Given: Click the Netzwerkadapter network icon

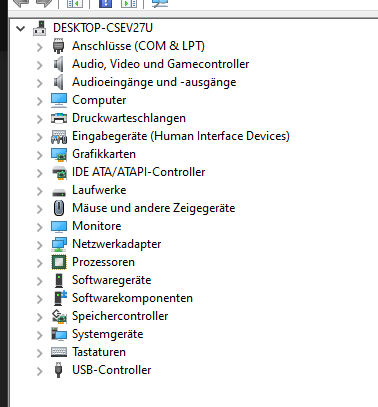Looking at the screenshot, I should click(x=59, y=244).
